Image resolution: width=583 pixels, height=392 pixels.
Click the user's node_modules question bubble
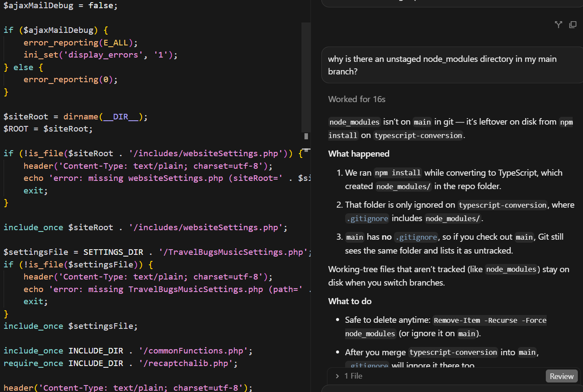(x=452, y=65)
